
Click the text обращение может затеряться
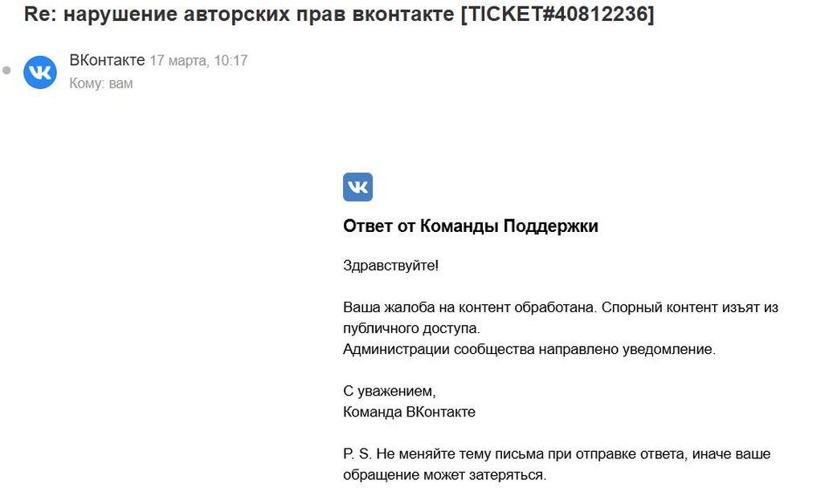444,474
